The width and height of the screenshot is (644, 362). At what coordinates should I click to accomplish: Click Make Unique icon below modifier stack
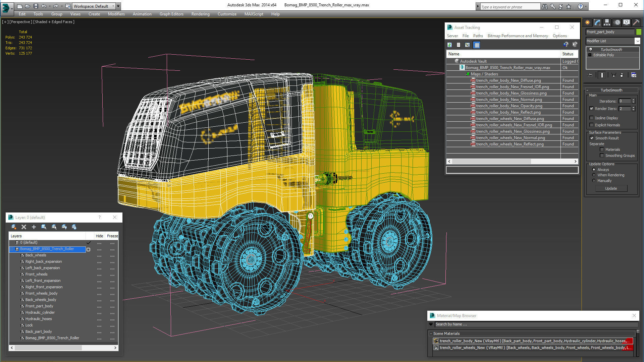tap(613, 75)
